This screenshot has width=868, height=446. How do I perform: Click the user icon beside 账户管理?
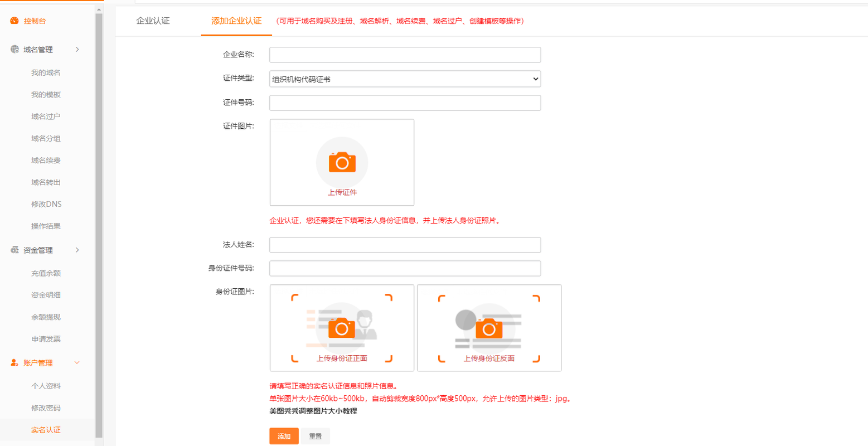(x=14, y=362)
